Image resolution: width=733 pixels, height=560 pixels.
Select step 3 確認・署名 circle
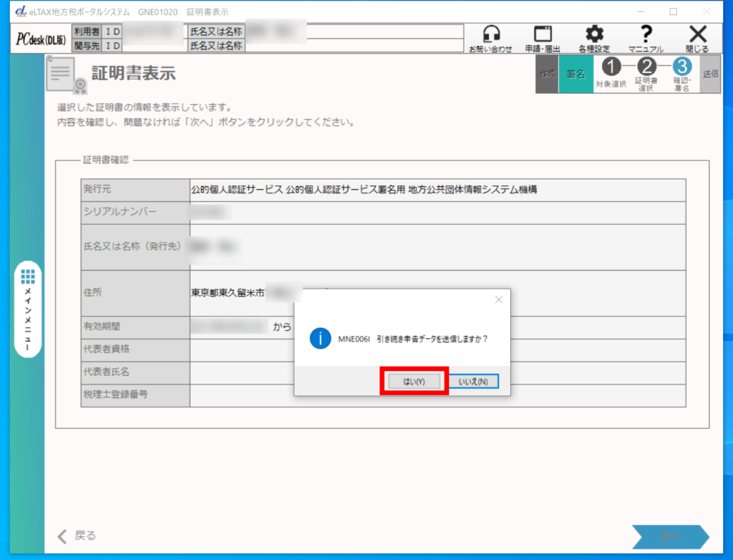tap(681, 67)
